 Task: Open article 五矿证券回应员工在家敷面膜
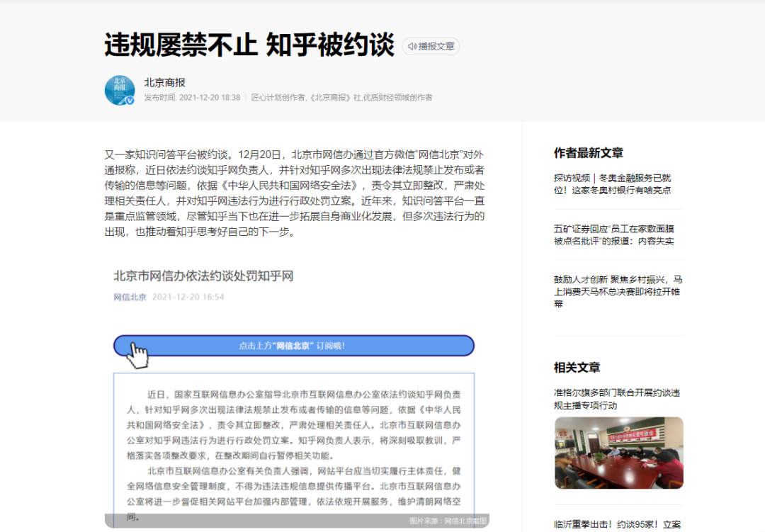coord(613,234)
